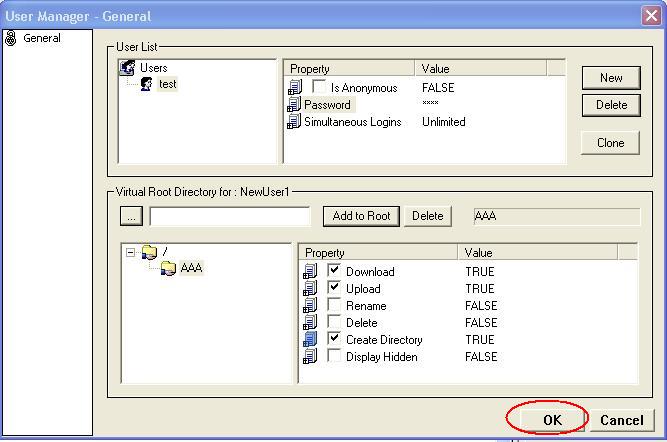Screen dimensions: 667x442
Task: Confirm settings with the OK button
Action: (551, 420)
